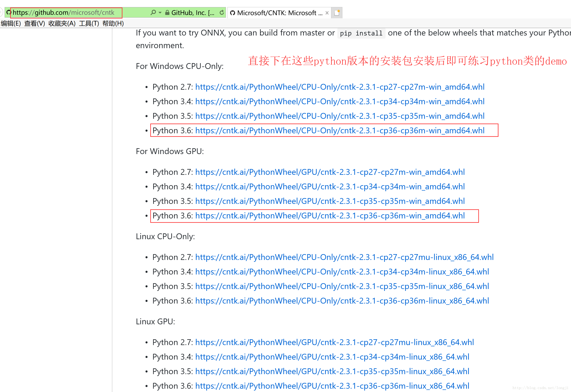Open the 编辑(E) menu

(11, 24)
